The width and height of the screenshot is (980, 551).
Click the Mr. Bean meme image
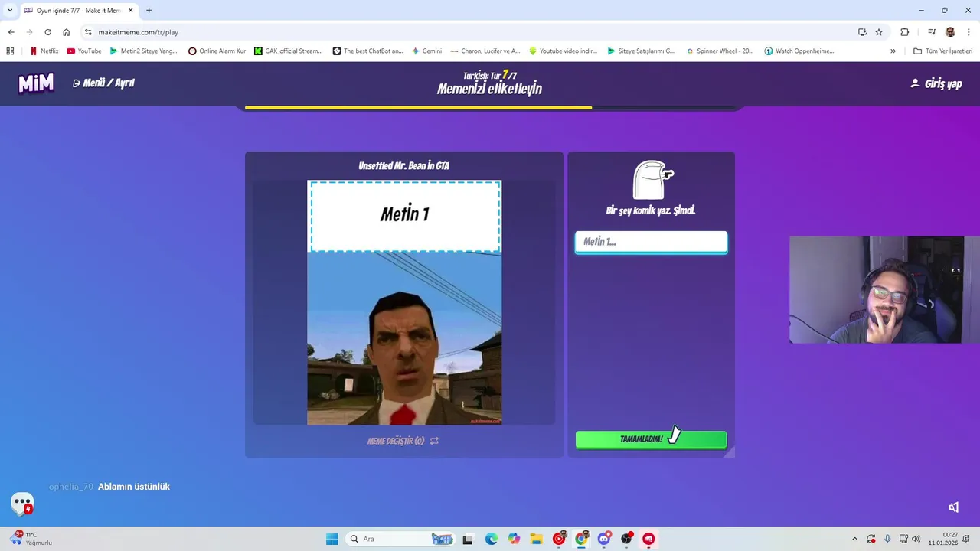tap(404, 338)
